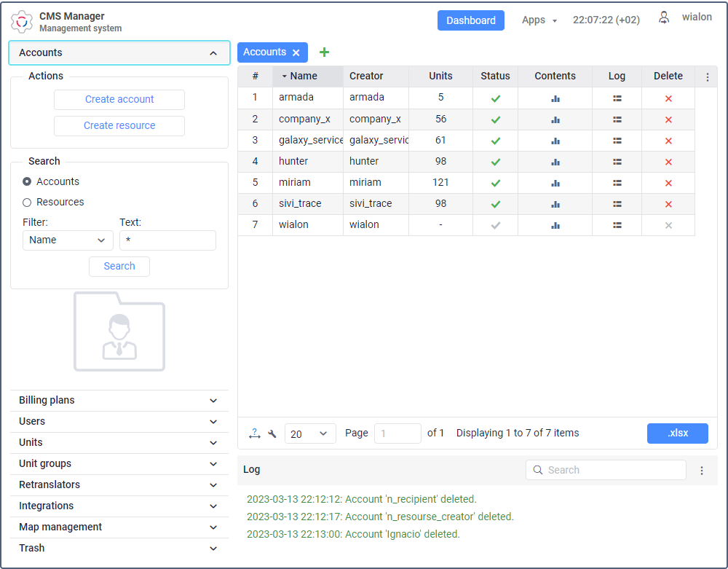Click green status checkmark for miriam
The width and height of the screenshot is (728, 569).
click(x=496, y=183)
